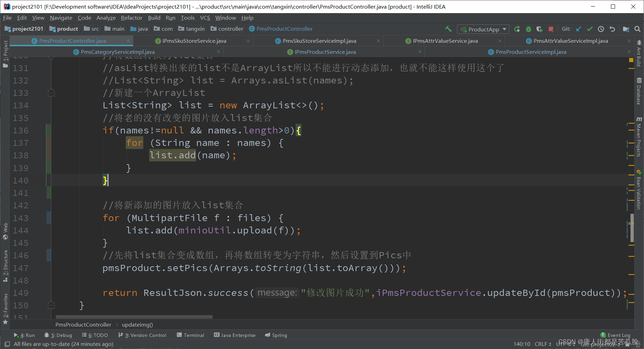Open the ProductApp run configuration dropdown
644x349 pixels.
(x=483, y=29)
